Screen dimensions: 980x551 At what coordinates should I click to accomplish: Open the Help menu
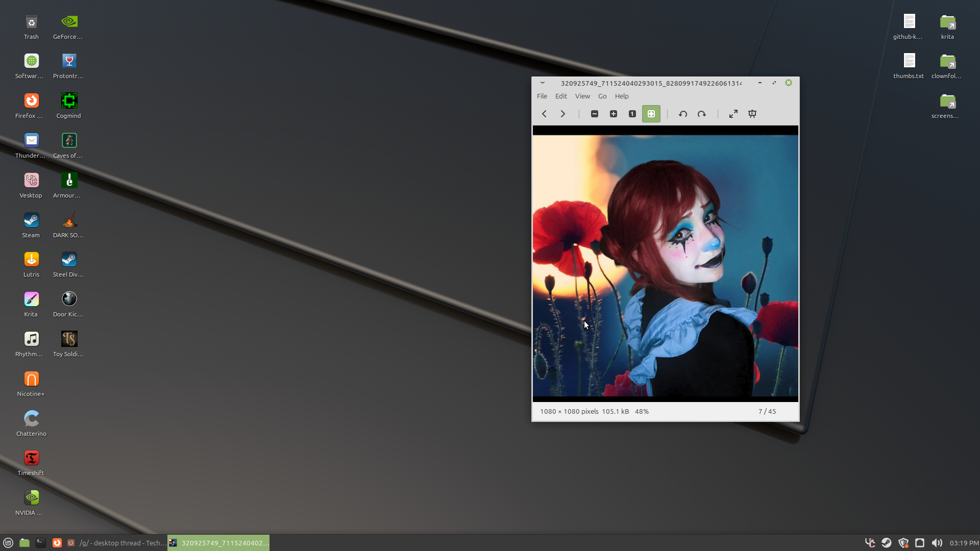click(x=622, y=96)
